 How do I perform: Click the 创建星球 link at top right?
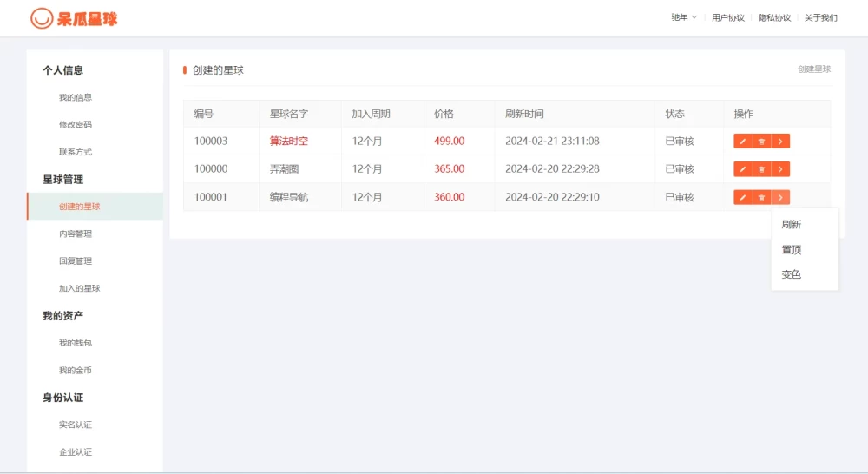tap(813, 69)
